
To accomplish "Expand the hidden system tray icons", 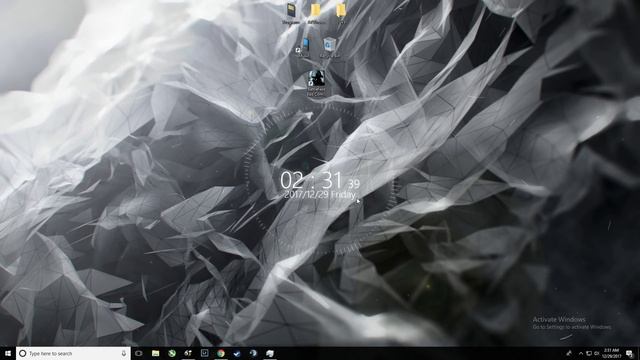I will (x=581, y=353).
